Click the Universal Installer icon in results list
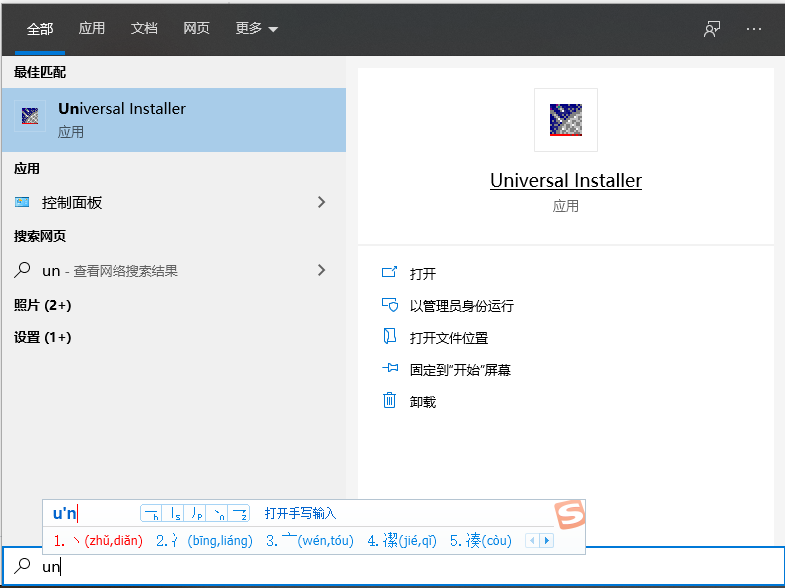The width and height of the screenshot is (785, 588). click(30, 116)
